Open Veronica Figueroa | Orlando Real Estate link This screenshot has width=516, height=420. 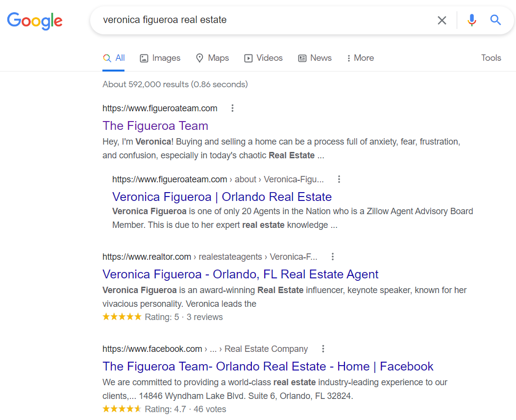tap(222, 197)
